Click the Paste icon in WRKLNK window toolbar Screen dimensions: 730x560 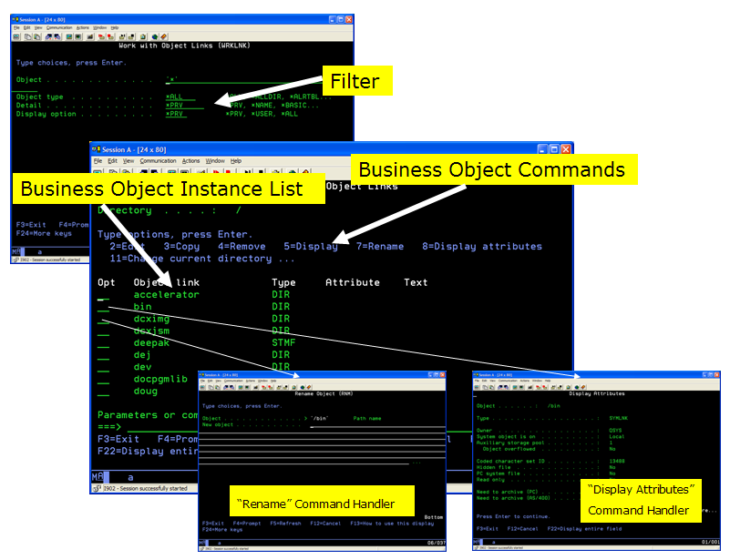[37, 36]
